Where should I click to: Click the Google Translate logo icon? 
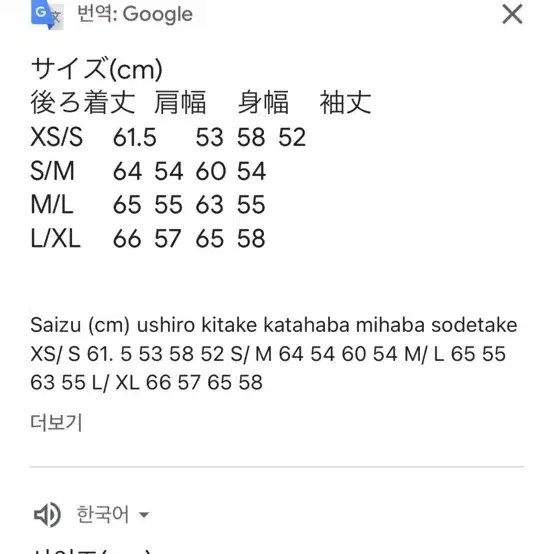[47, 14]
